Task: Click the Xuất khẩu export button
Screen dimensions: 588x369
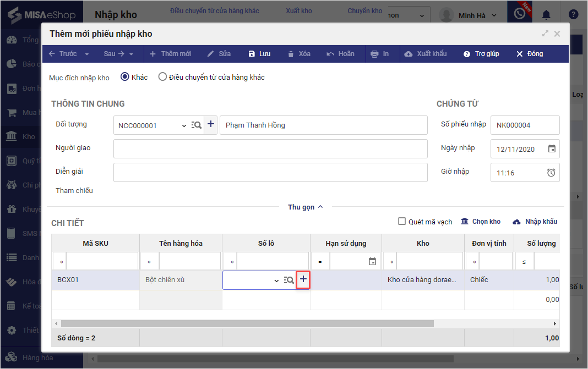Action: 426,54
